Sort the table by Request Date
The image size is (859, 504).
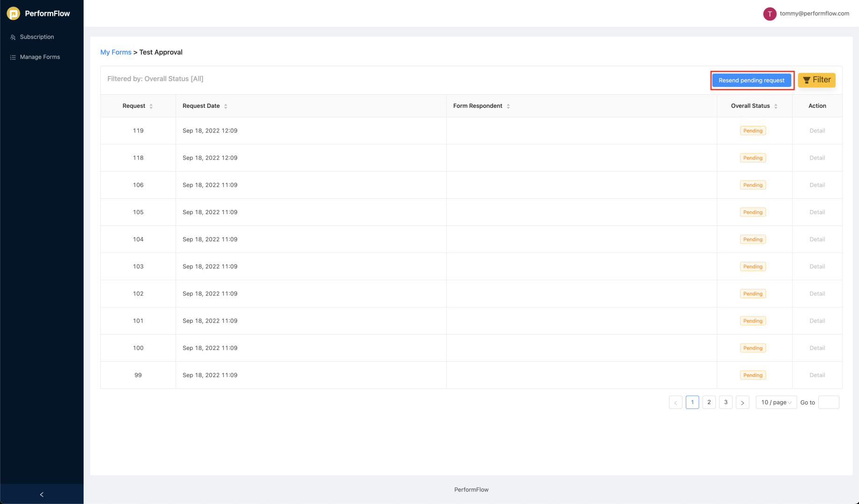pos(226,106)
